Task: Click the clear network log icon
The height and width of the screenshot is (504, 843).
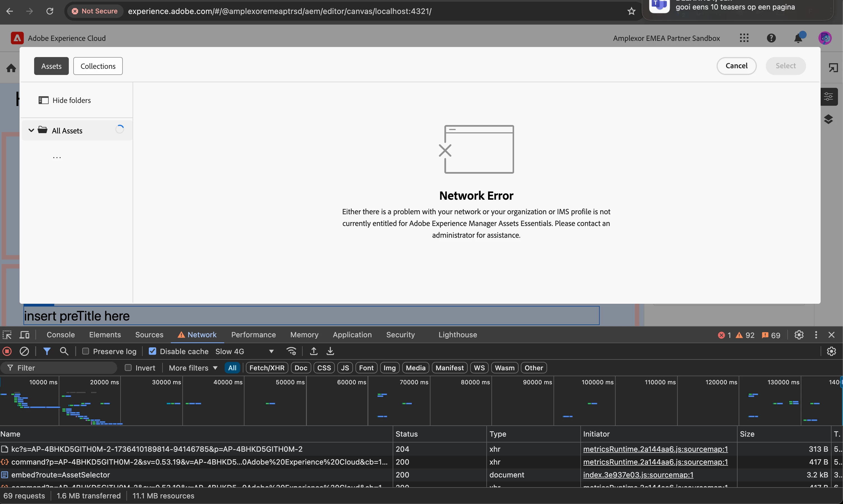Action: pyautogui.click(x=24, y=351)
